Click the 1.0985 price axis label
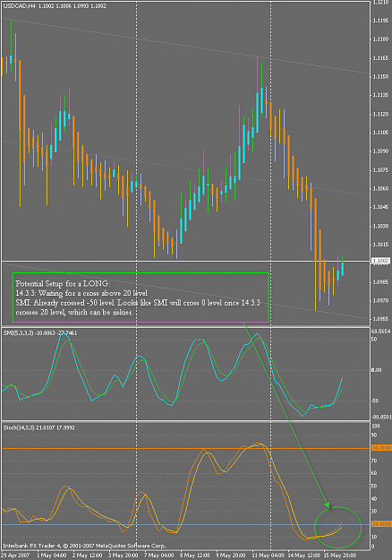The width and height of the screenshot is (392, 560). 380,282
